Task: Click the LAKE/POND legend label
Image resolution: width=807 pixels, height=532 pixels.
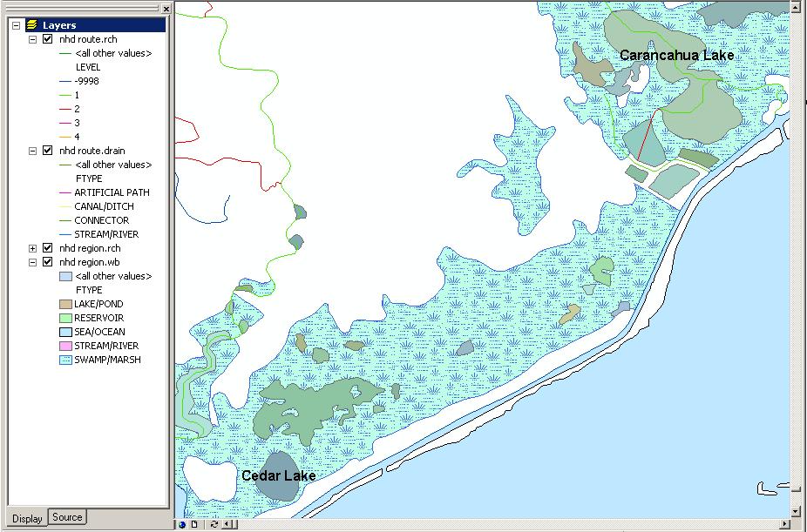Action: (x=98, y=304)
